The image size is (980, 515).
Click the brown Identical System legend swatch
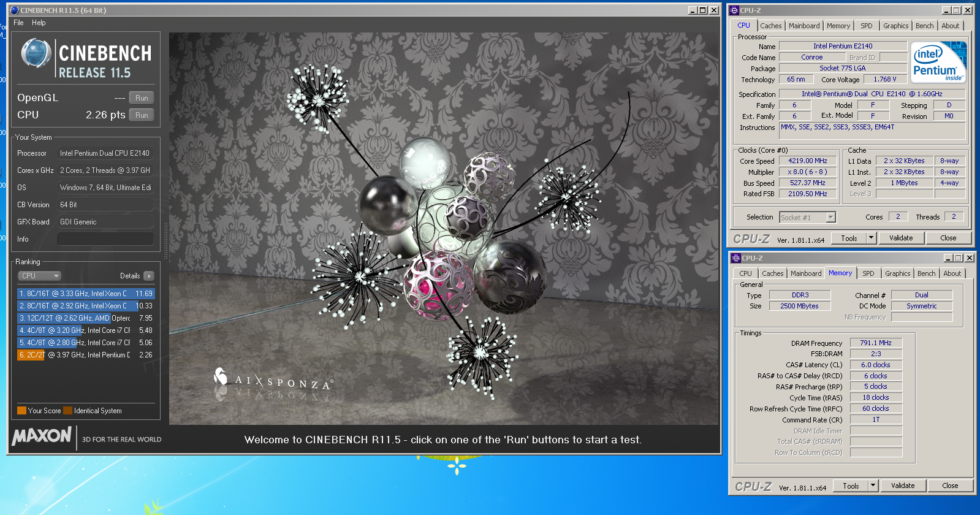68,411
